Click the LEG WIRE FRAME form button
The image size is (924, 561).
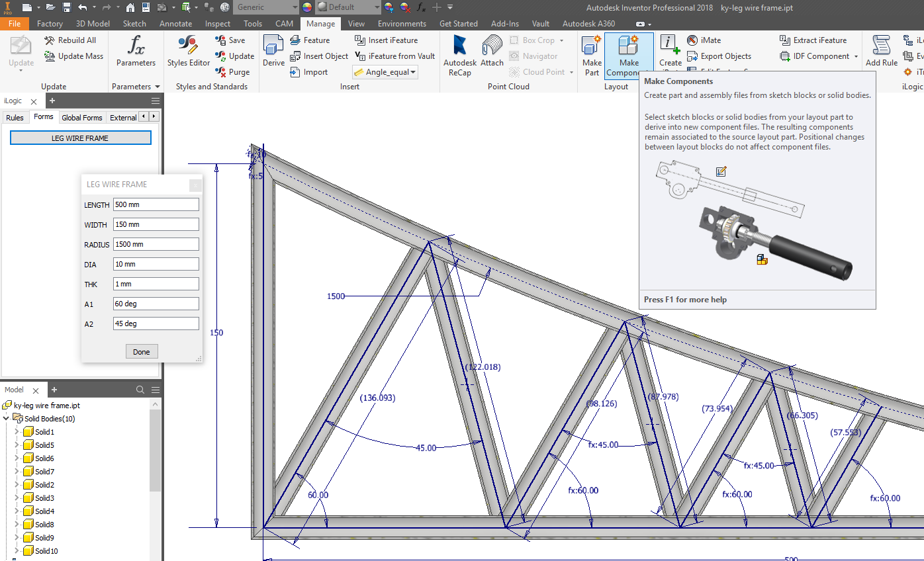point(80,138)
